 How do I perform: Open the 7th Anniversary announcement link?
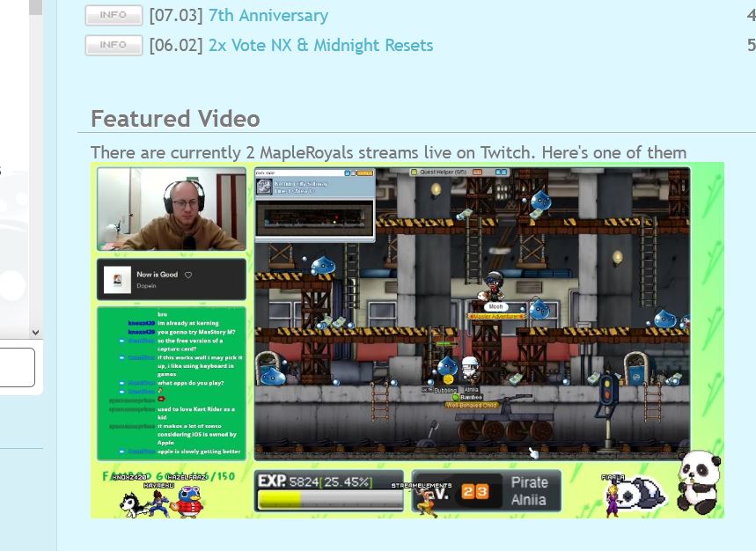(268, 16)
